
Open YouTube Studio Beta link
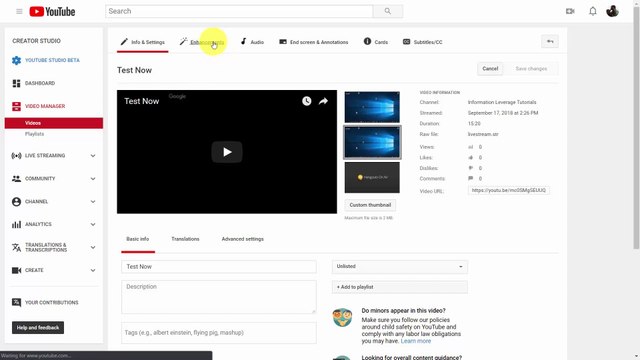pos(52,60)
